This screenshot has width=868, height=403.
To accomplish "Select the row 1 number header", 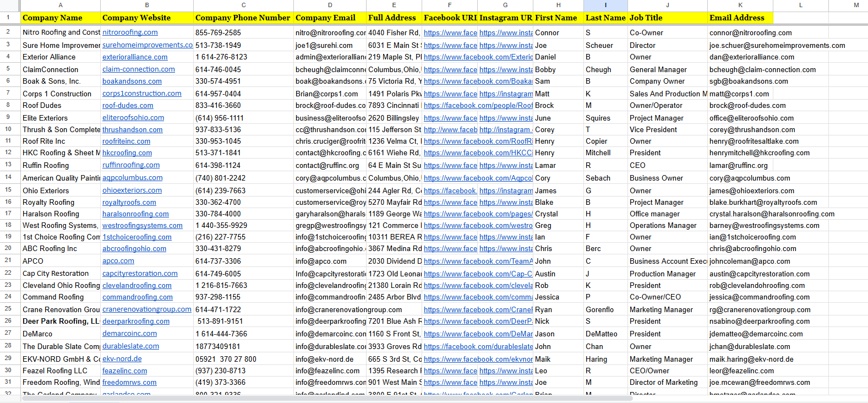I will pyautogui.click(x=8, y=18).
